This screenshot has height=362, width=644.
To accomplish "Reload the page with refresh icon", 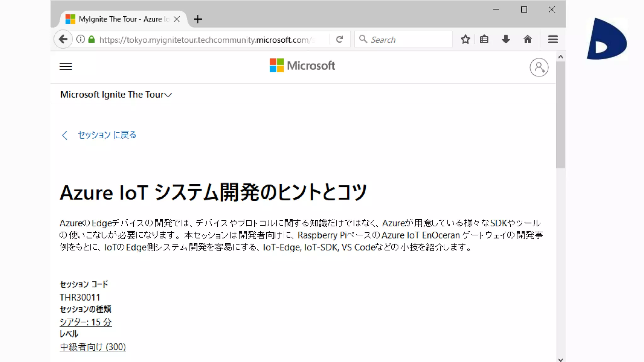I will point(339,39).
